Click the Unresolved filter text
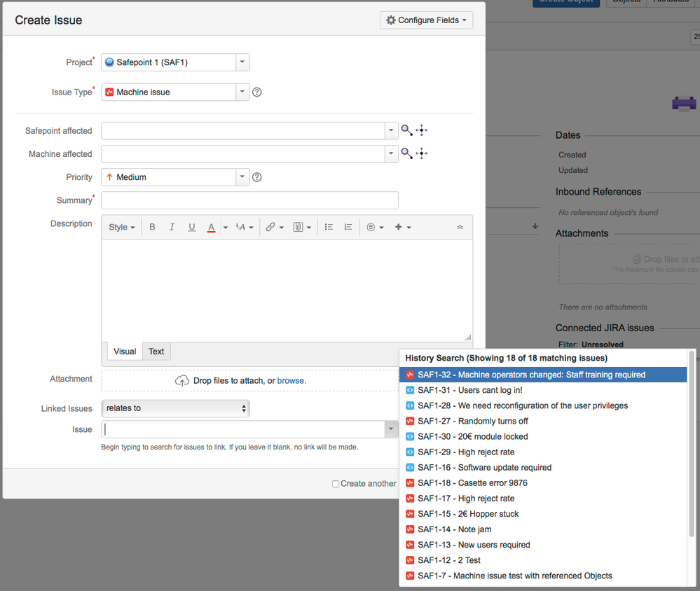The width and height of the screenshot is (700, 591). (x=602, y=345)
